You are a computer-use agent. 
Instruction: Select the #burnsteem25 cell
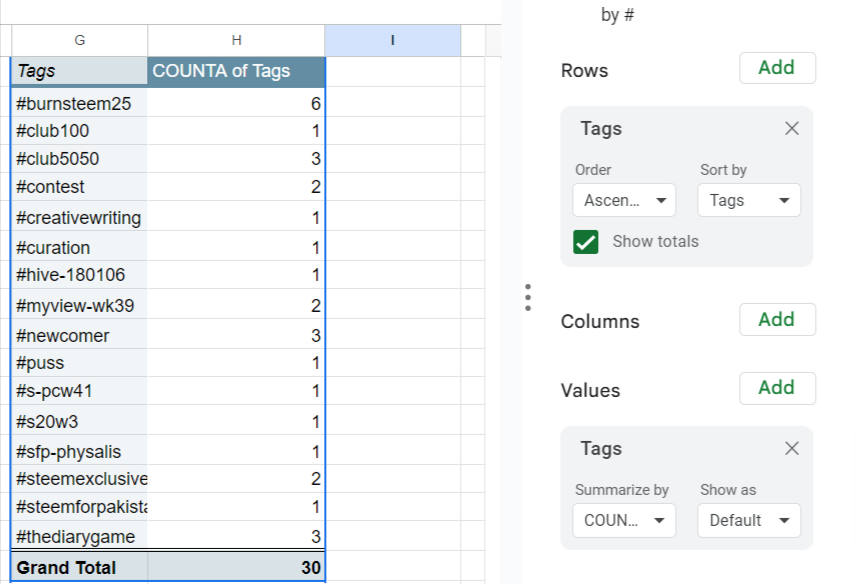pos(80,103)
